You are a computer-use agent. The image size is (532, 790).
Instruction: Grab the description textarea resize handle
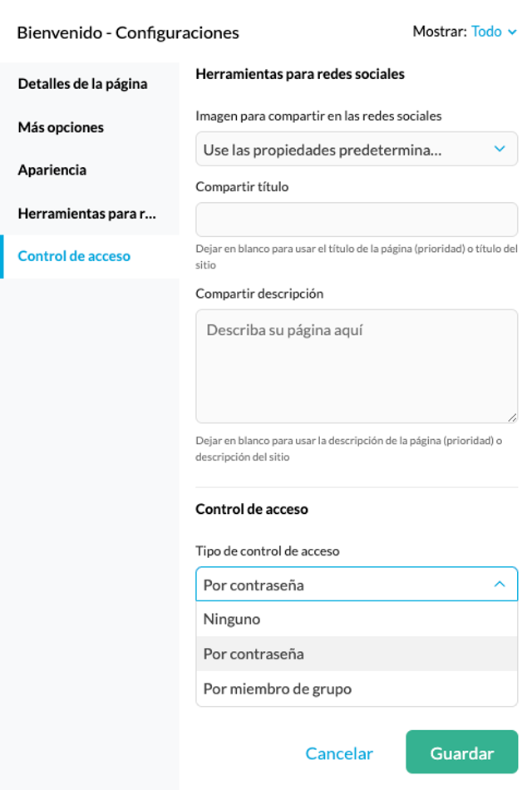coord(512,417)
